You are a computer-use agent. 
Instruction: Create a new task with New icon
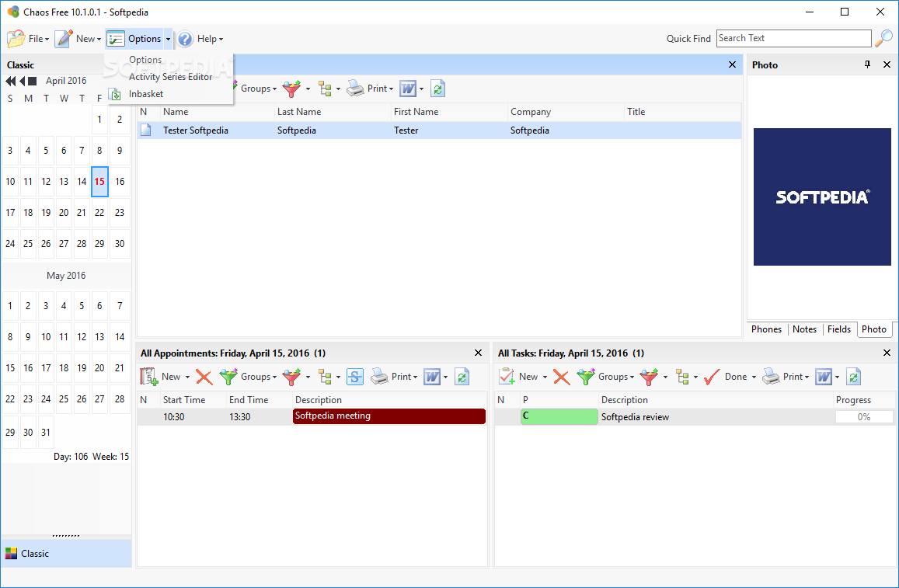507,377
